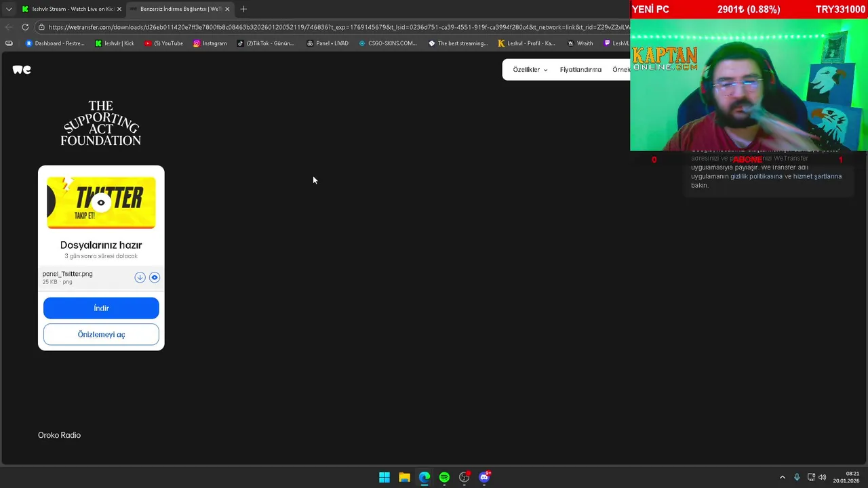Open the Instagram bookmark
The height and width of the screenshot is (488, 868).
pos(210,43)
